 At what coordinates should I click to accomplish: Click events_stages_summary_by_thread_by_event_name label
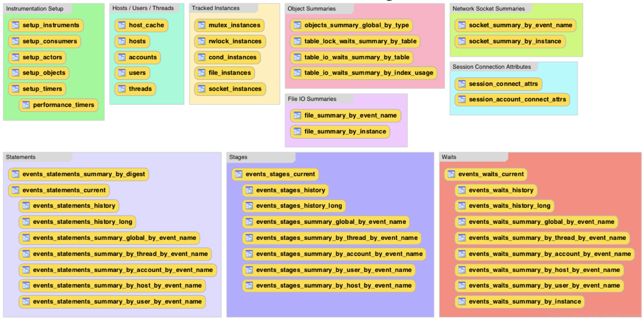pyautogui.click(x=337, y=238)
